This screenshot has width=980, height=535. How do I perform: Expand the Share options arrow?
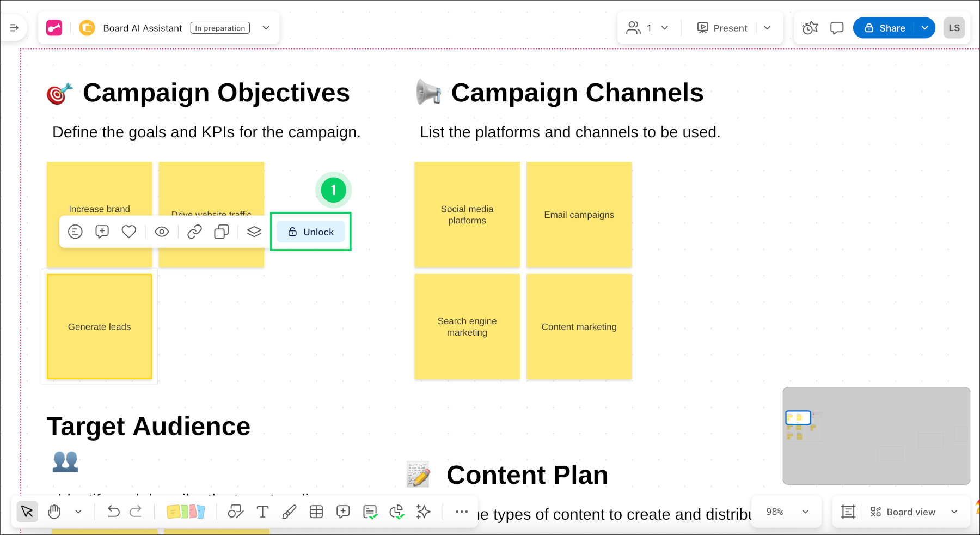click(924, 28)
